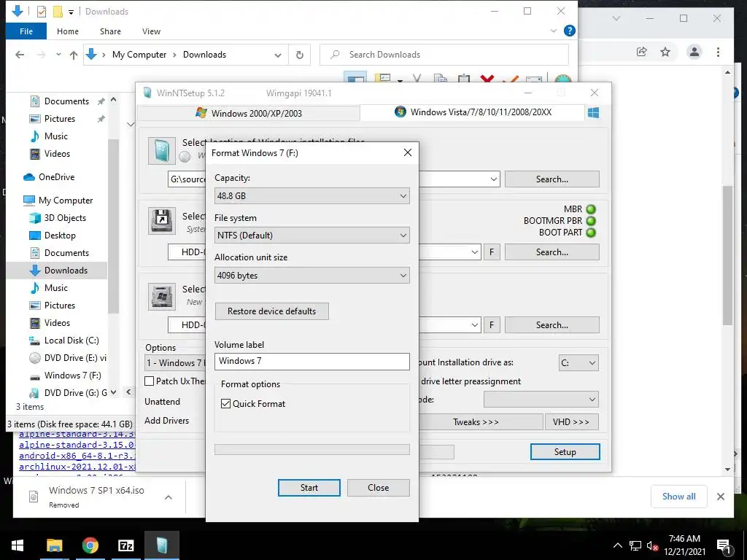Open 7-Zip from taskbar
747x560 pixels.
point(125,545)
